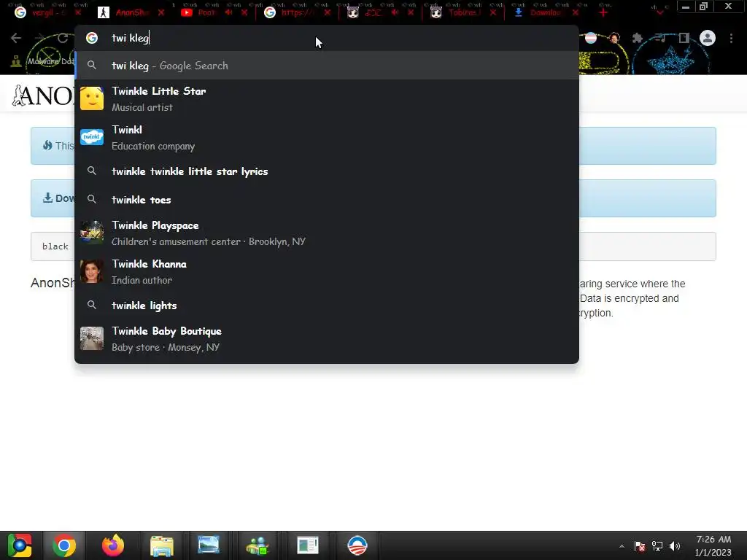Image resolution: width=747 pixels, height=560 pixels.
Task: Open the Extensions puzzle piece menu
Action: 637,38
